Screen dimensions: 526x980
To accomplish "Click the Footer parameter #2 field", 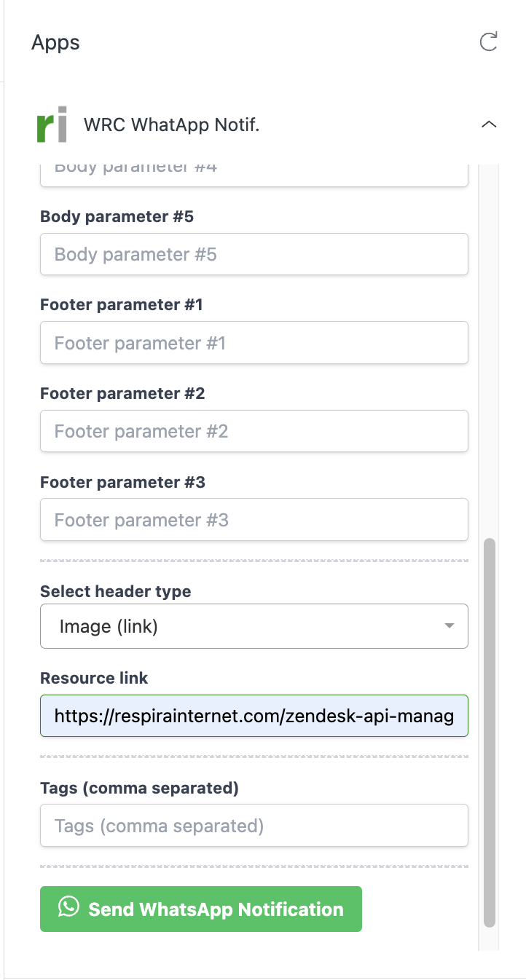I will [254, 431].
